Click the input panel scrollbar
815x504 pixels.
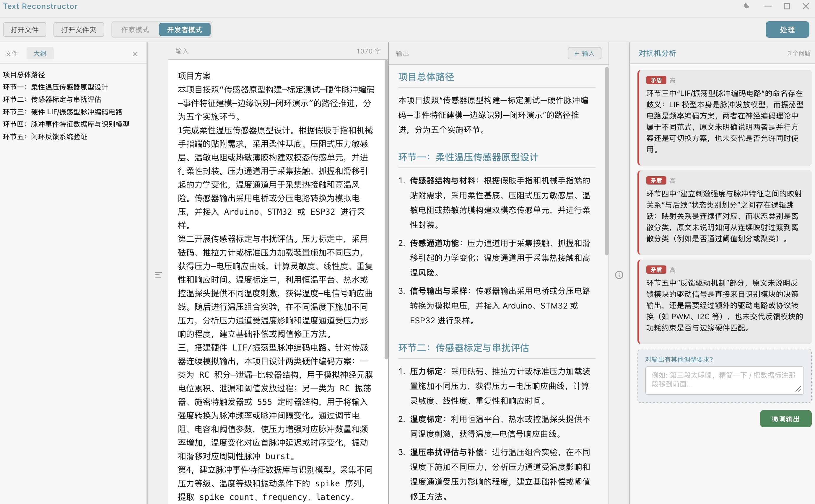(x=386, y=210)
